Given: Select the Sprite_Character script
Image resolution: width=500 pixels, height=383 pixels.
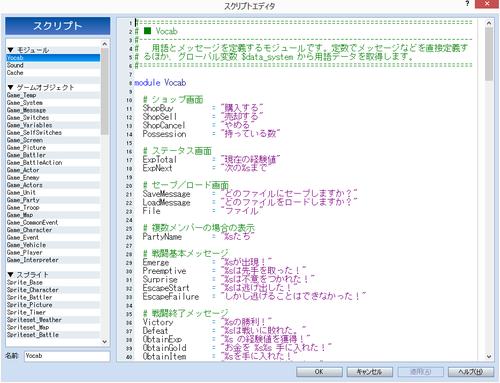Looking at the screenshot, I should 53,290.
